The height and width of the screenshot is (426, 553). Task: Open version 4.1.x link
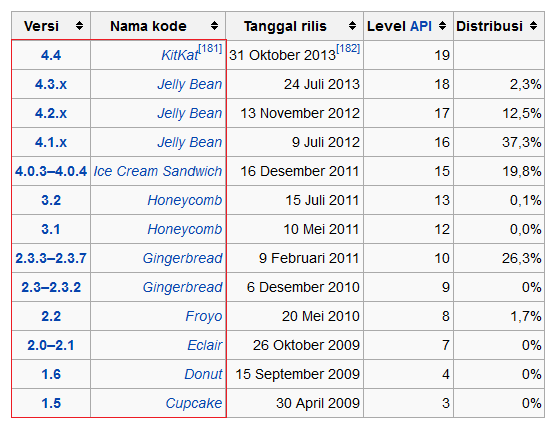click(x=51, y=142)
